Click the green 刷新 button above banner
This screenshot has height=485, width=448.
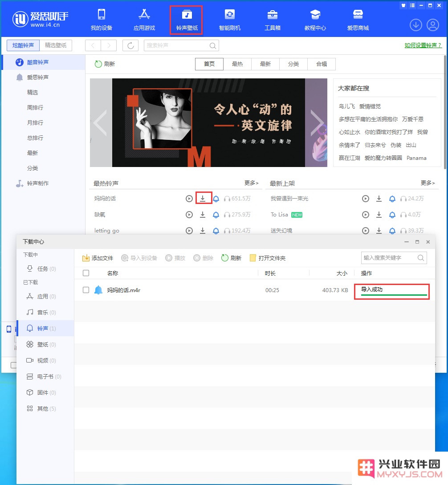coord(105,64)
